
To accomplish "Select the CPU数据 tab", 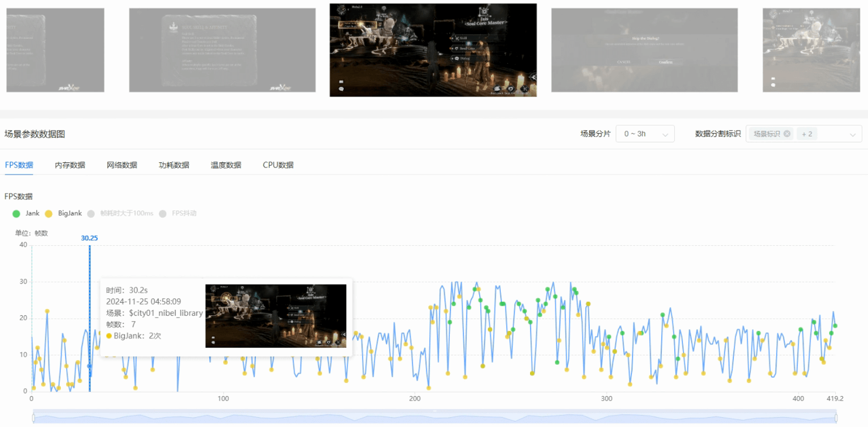I will 278,165.
